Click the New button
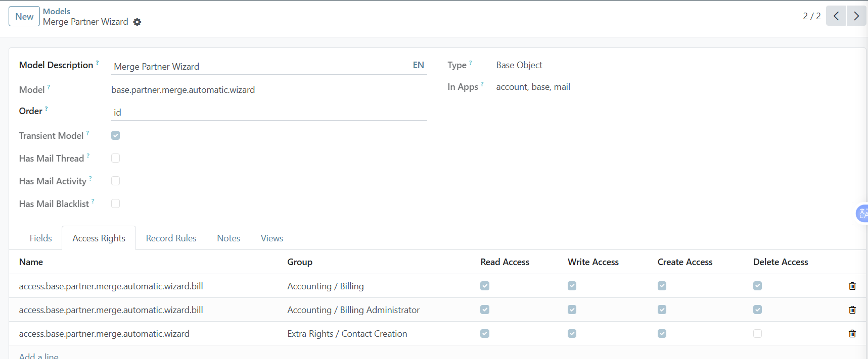 (24, 17)
